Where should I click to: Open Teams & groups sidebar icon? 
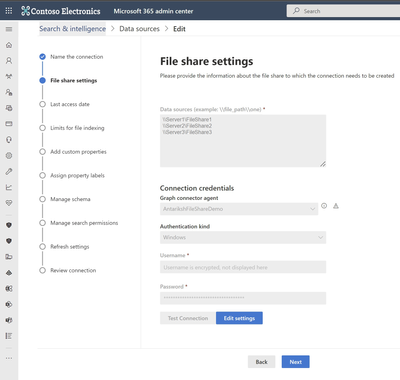[9, 77]
